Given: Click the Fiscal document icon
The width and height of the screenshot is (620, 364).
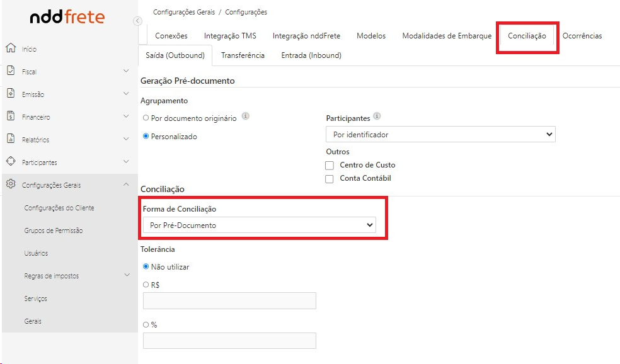Looking at the screenshot, I should pos(10,71).
